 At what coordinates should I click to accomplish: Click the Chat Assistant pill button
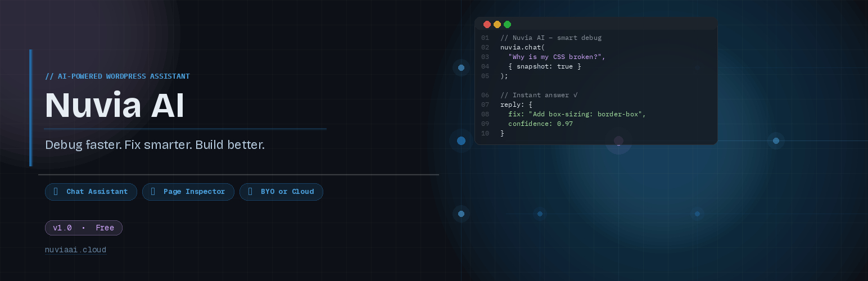(x=91, y=192)
